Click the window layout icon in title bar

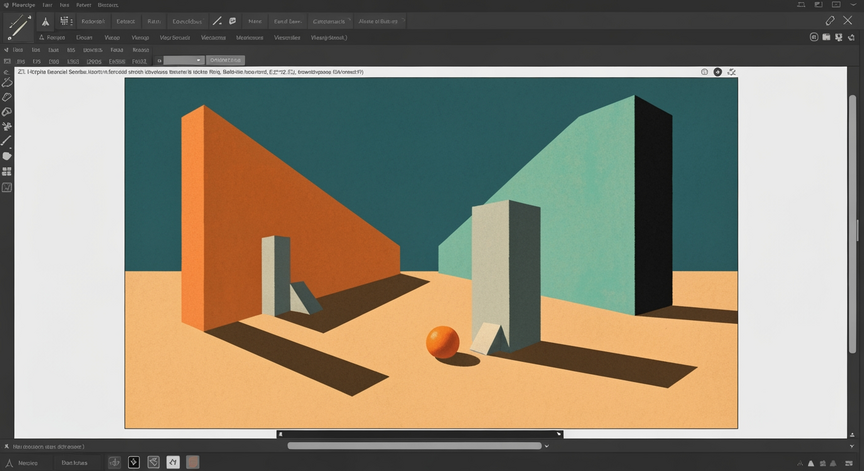[x=818, y=4]
